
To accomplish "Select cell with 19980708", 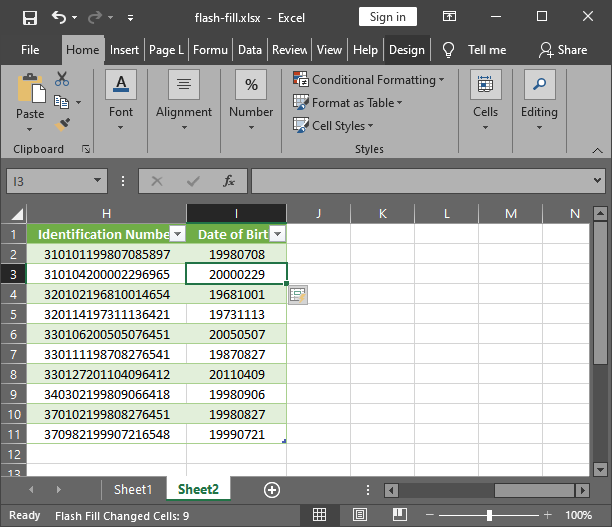I will 237,255.
